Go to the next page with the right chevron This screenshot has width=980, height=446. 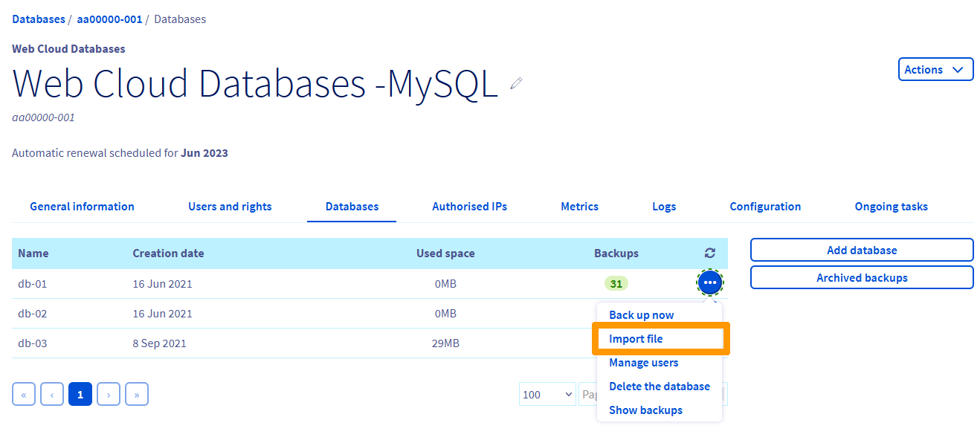pos(108,393)
